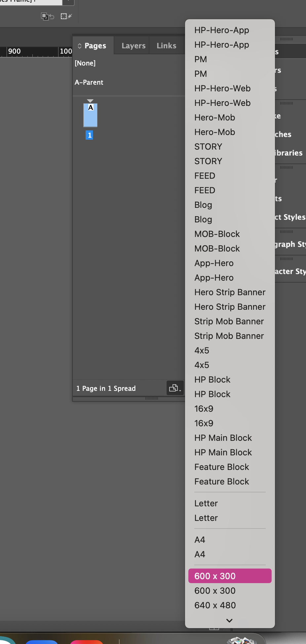
Task: Open the Object Styles panel
Action: [x=291, y=217]
